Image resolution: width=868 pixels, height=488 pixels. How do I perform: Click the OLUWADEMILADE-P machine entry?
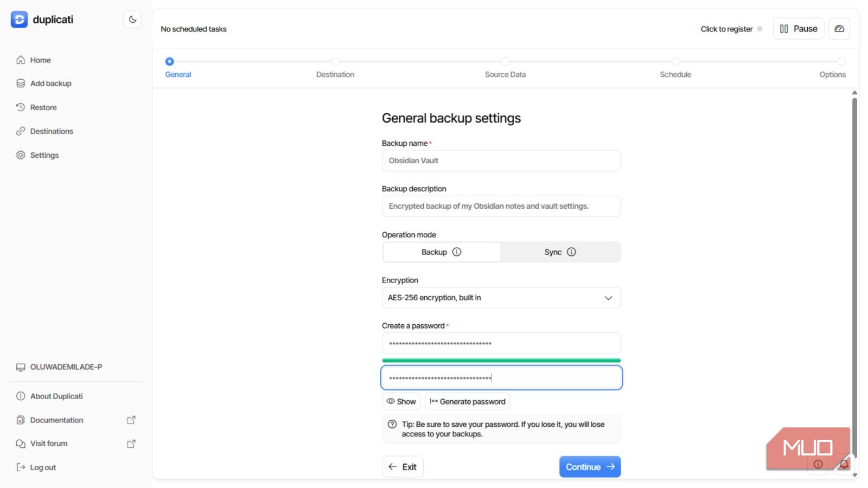(59, 367)
